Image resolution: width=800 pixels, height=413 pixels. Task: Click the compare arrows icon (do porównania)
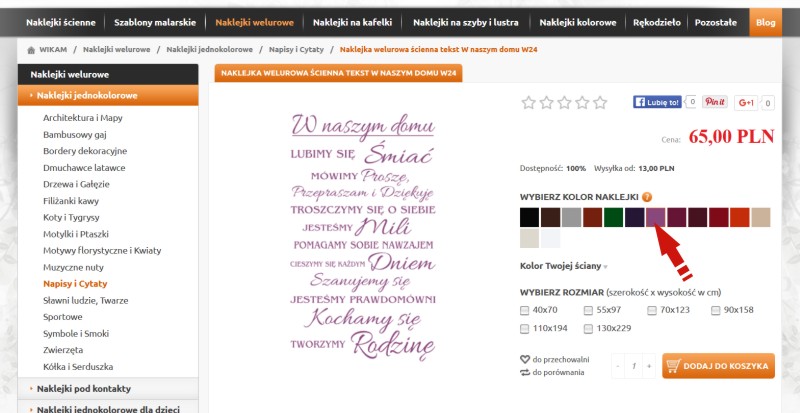click(x=525, y=373)
